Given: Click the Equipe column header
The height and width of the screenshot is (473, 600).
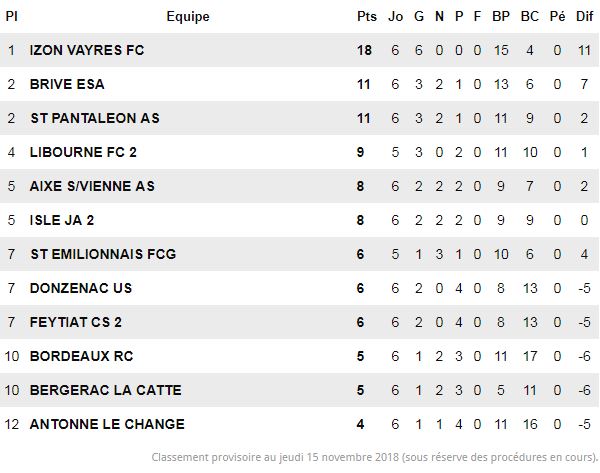Looking at the screenshot, I should 188,16.
